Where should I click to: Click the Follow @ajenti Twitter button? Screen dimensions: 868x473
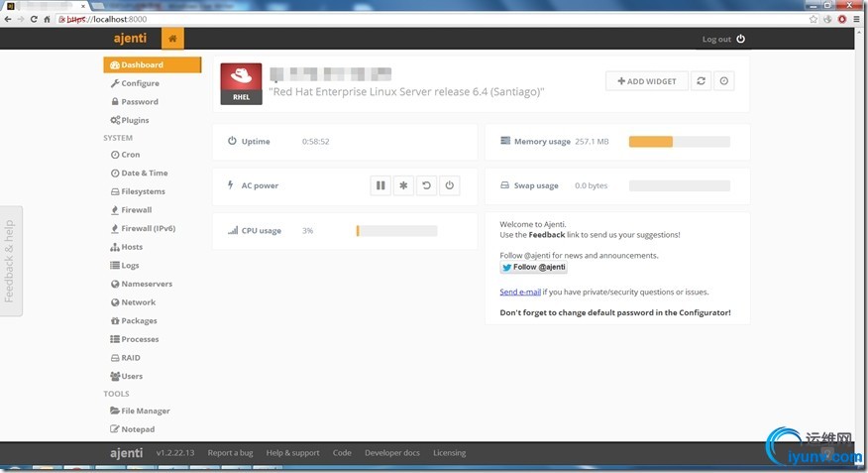pyautogui.click(x=534, y=267)
